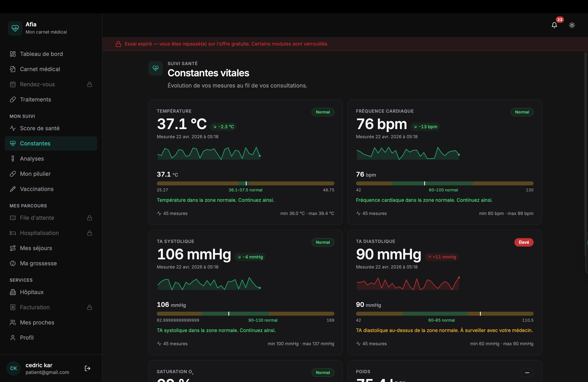Open Hôpitaux services page
The image size is (588, 382).
[51, 292]
